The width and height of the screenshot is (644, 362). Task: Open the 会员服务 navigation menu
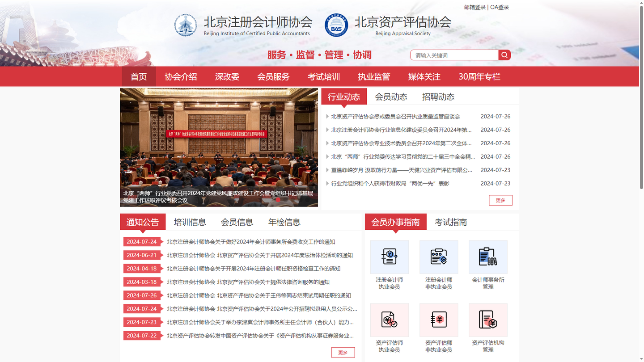(273, 76)
